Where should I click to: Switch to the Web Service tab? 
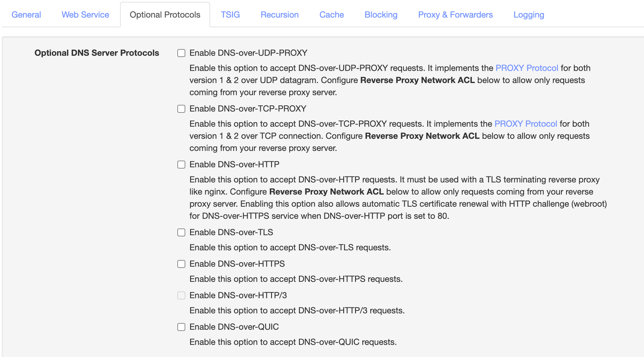tap(85, 15)
